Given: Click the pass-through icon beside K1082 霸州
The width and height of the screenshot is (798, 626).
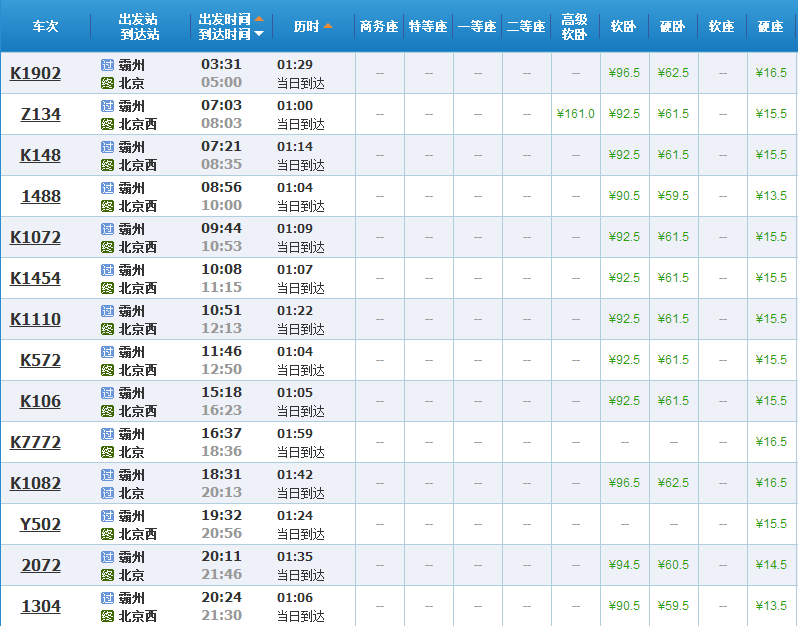Looking at the screenshot, I should [107, 475].
